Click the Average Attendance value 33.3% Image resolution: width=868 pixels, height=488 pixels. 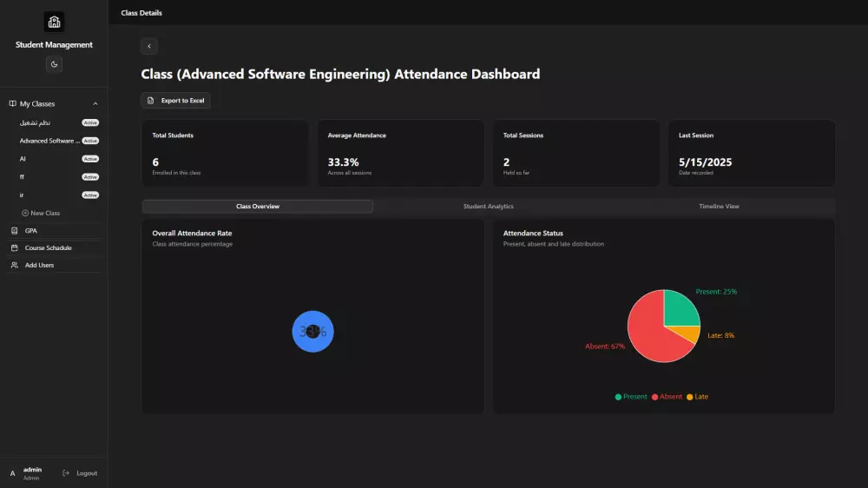tap(343, 162)
